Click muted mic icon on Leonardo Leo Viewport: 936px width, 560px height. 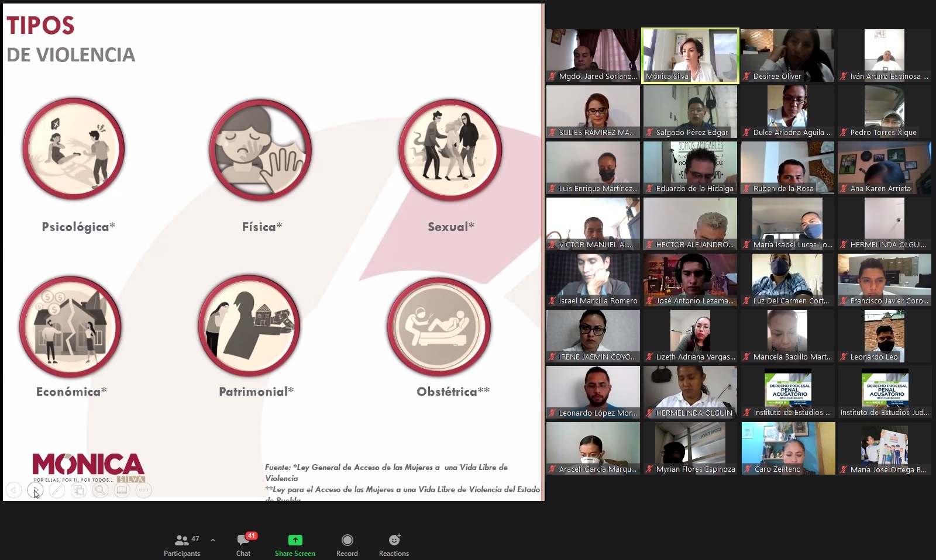(844, 357)
